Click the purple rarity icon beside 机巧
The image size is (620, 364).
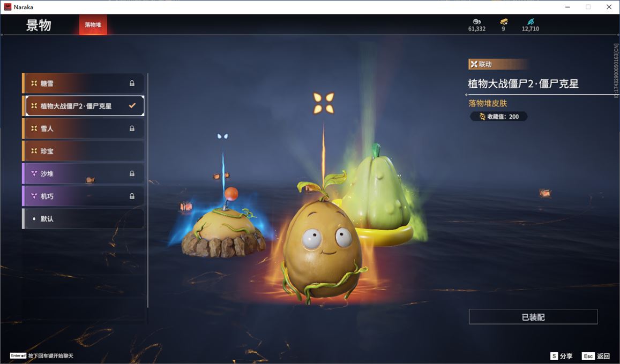(x=34, y=196)
